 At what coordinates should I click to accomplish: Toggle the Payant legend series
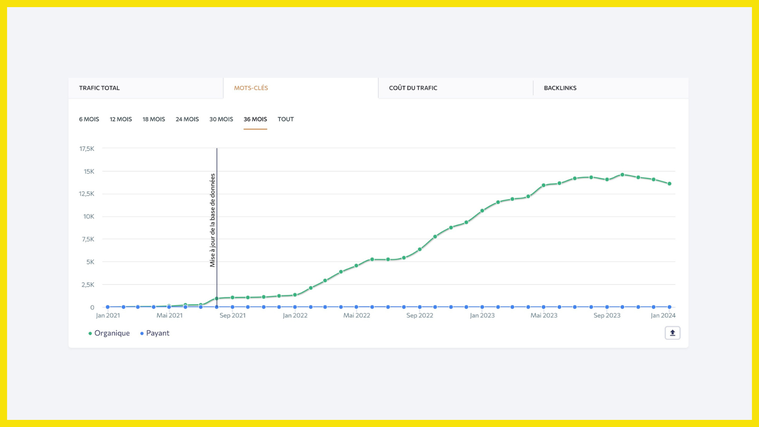coord(155,333)
